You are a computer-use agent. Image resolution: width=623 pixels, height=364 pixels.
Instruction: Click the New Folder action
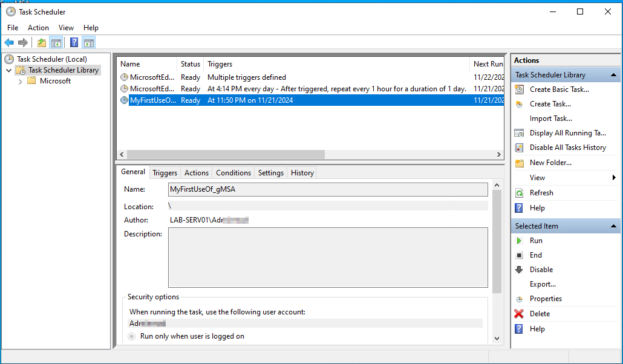pyautogui.click(x=550, y=163)
